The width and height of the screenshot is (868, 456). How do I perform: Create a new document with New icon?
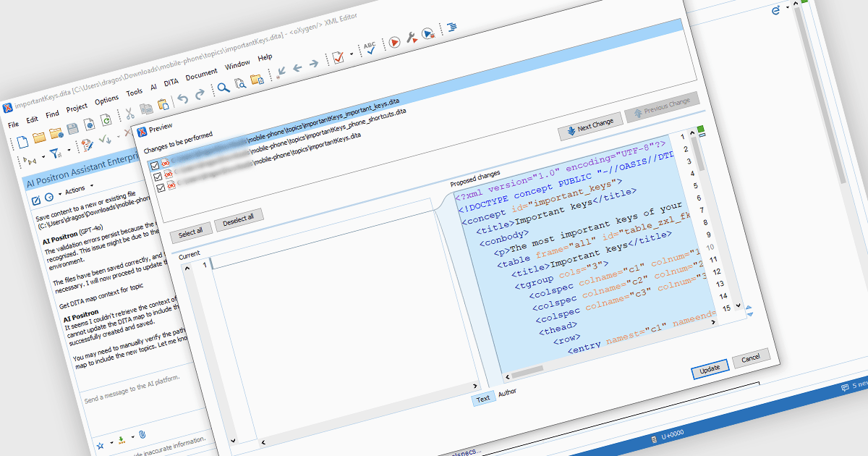22,141
